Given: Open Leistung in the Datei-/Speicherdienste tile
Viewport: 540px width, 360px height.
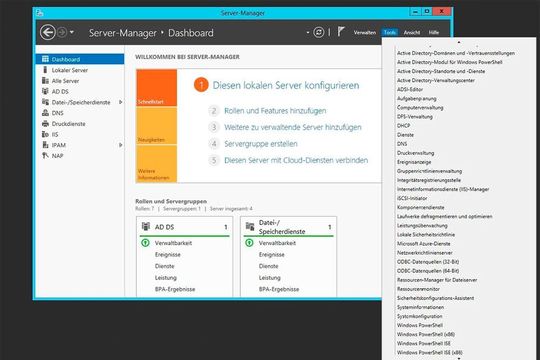Looking at the screenshot, I should (270, 277).
